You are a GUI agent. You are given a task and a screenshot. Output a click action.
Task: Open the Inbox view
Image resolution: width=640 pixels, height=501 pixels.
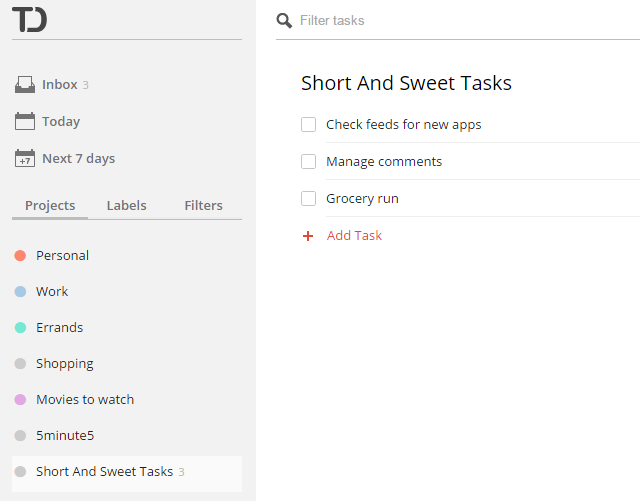(x=59, y=85)
